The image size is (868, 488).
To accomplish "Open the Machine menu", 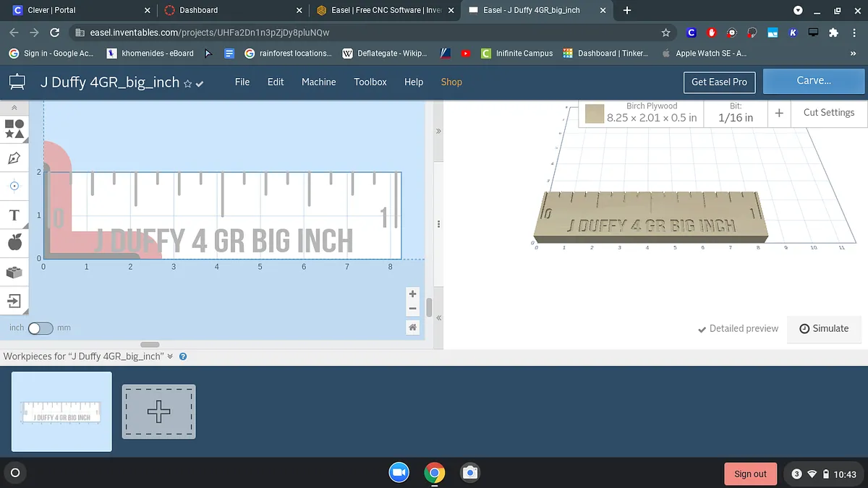I will (x=318, y=82).
